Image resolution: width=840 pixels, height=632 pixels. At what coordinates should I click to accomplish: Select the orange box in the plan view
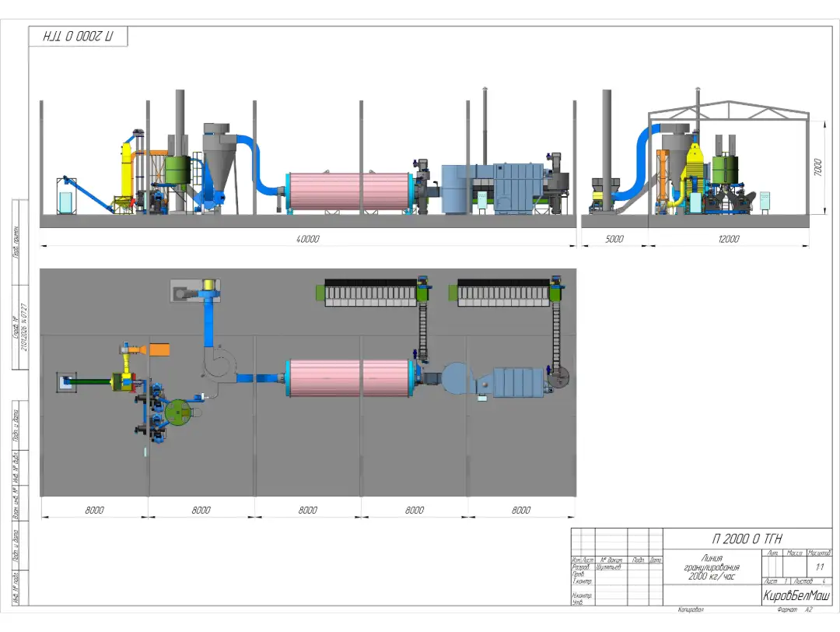(159, 349)
